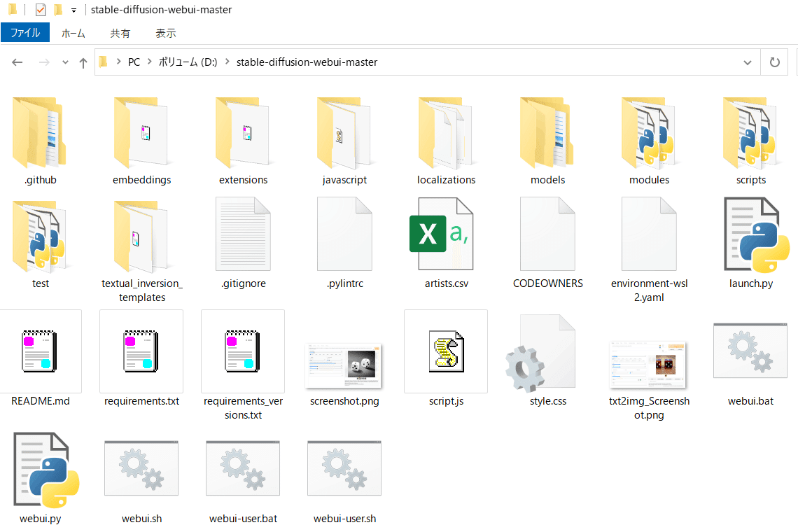Expand the chevron before PC in path
Image resolution: width=798 pixels, height=532 pixels.
pyautogui.click(x=118, y=62)
